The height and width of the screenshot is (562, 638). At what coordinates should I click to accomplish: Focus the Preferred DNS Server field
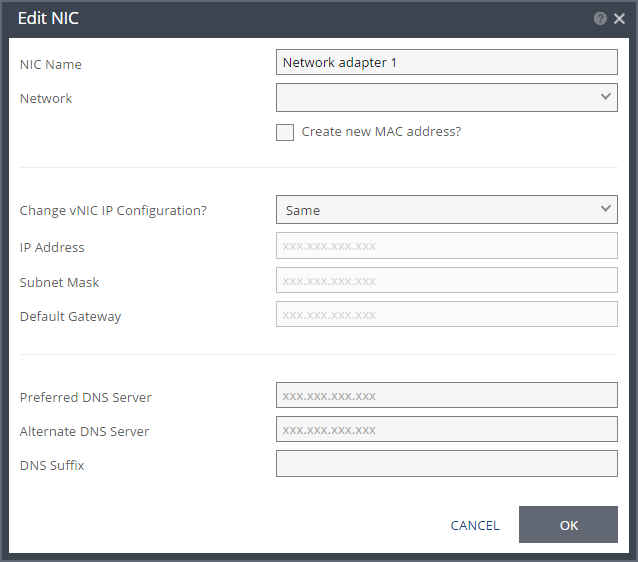pos(447,395)
